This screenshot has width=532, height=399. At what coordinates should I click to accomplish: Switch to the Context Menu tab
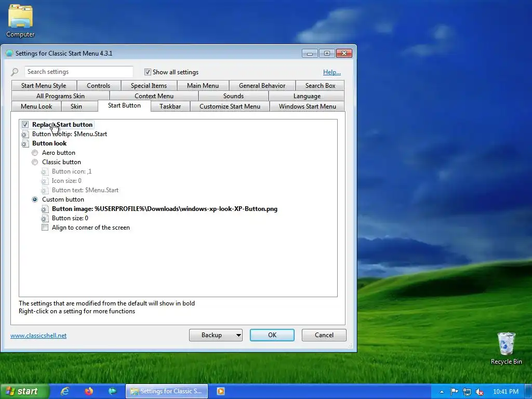[x=154, y=96]
